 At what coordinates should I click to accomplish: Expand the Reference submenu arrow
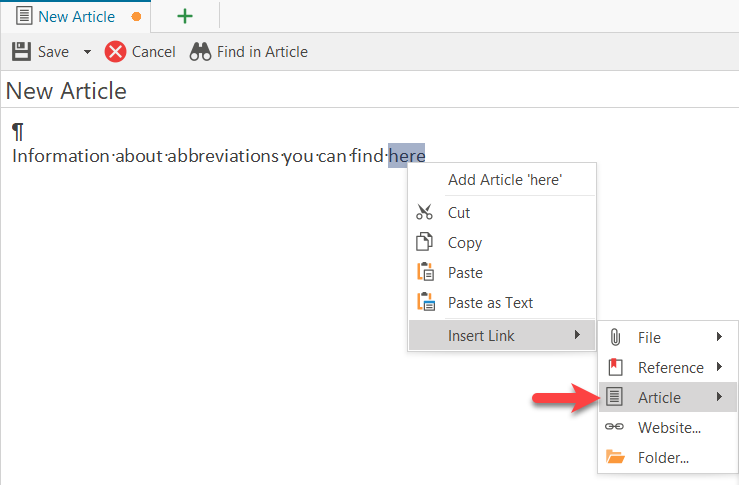click(x=720, y=367)
